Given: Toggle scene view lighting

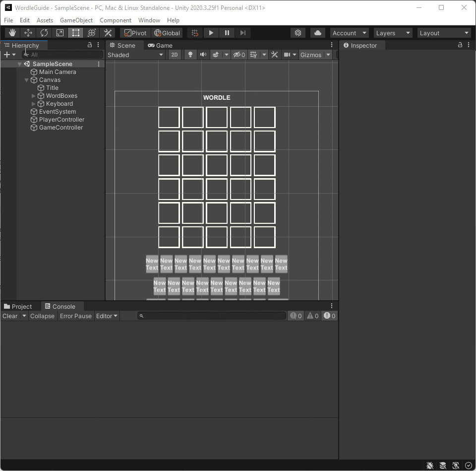Looking at the screenshot, I should pos(190,55).
